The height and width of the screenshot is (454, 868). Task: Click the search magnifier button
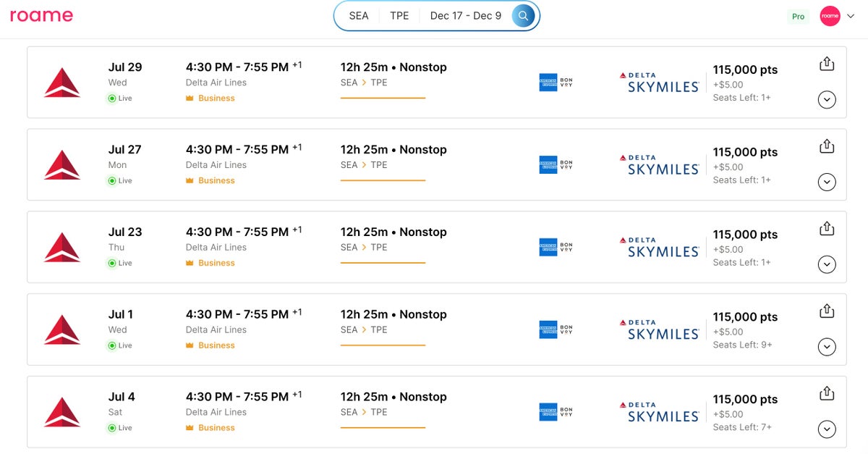(x=523, y=16)
